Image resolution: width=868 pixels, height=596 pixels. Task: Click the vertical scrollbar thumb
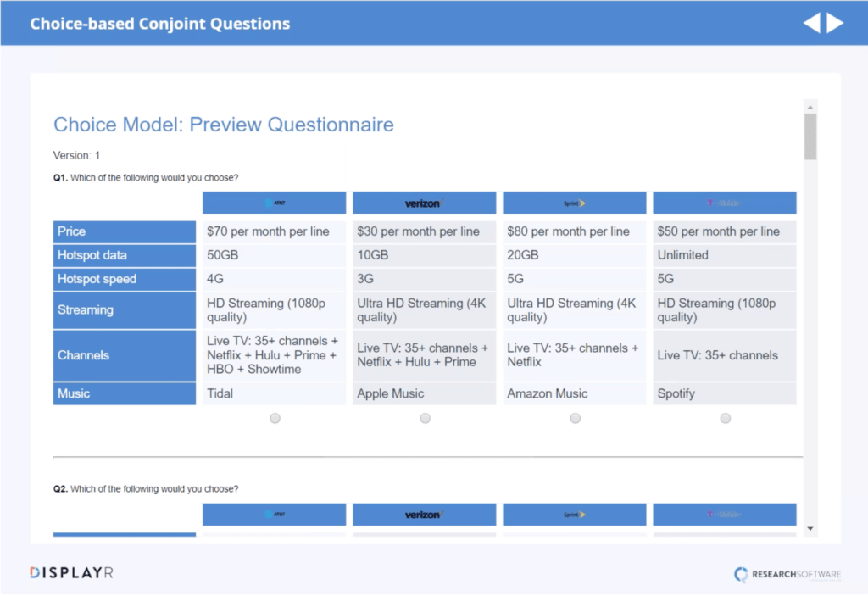click(810, 136)
